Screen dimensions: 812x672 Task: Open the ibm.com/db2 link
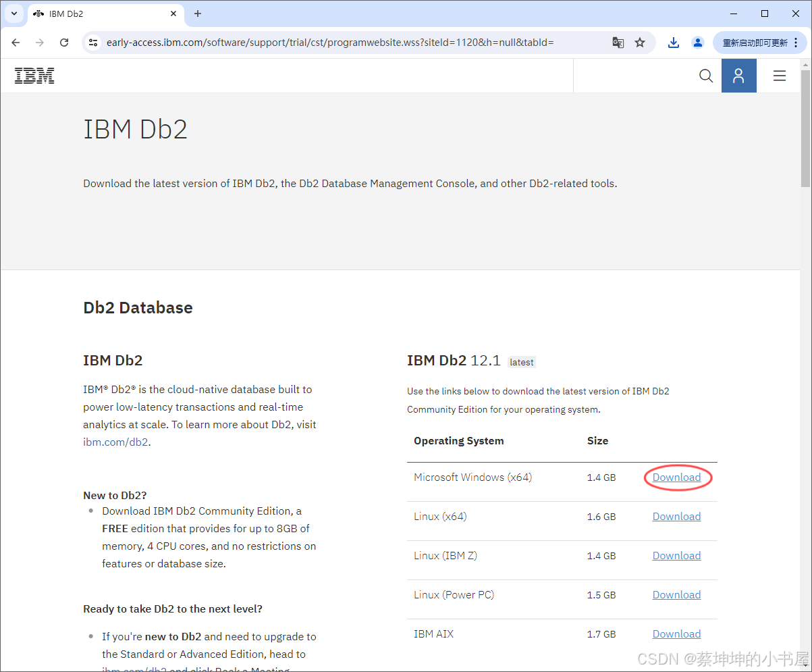115,442
